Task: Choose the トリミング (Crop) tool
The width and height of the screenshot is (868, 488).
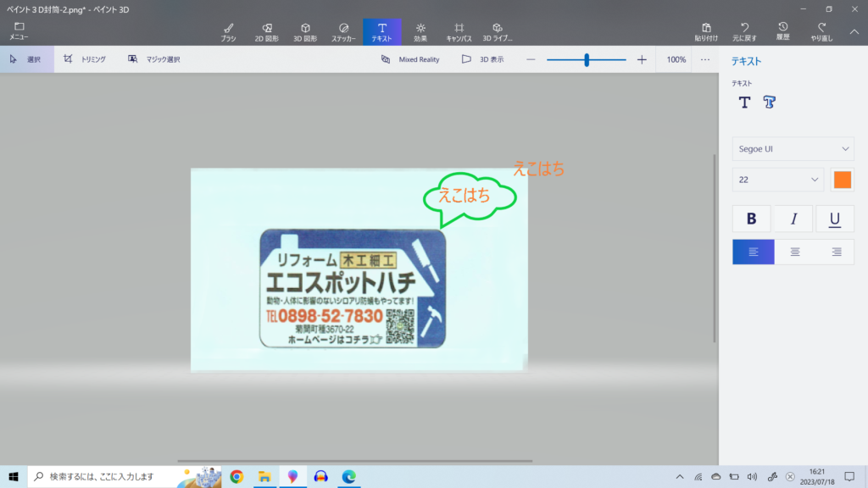Action: [85, 59]
